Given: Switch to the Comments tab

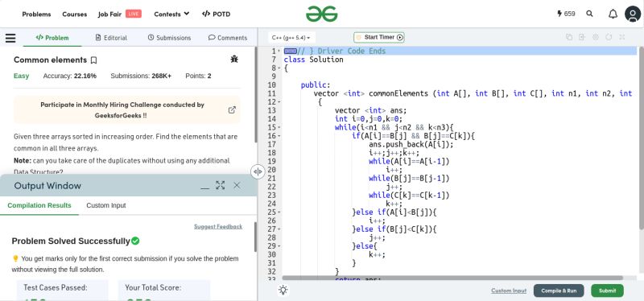Looking at the screenshot, I should (x=228, y=37).
